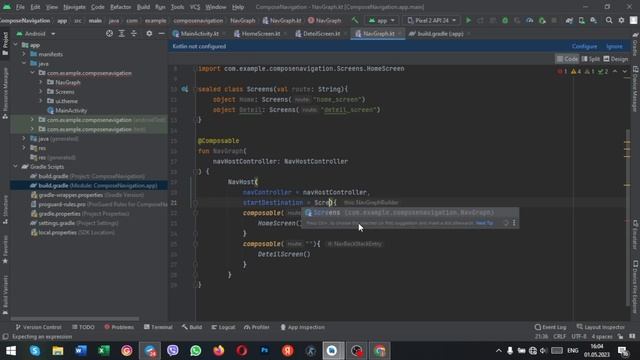Click the Select Opened File target icon
This screenshot has height=360, width=640.
(x=109, y=34)
